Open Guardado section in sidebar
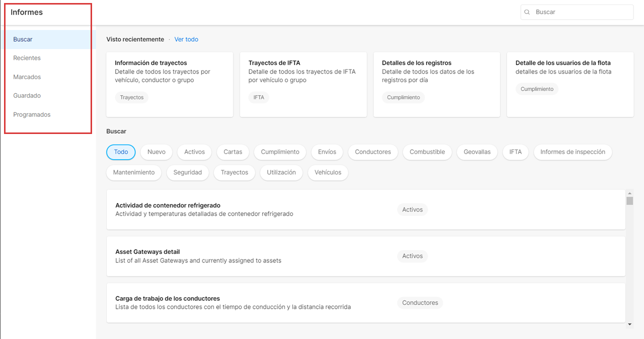The width and height of the screenshot is (644, 339). coord(27,96)
